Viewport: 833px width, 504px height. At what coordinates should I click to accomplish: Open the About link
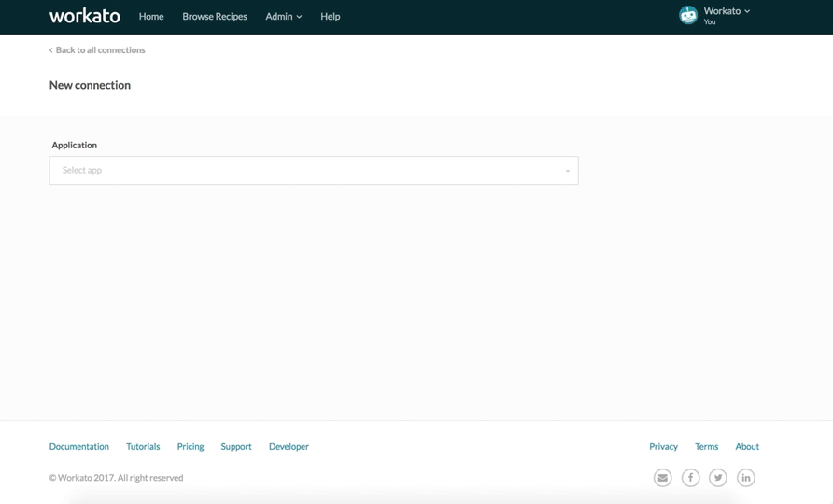pyautogui.click(x=747, y=447)
